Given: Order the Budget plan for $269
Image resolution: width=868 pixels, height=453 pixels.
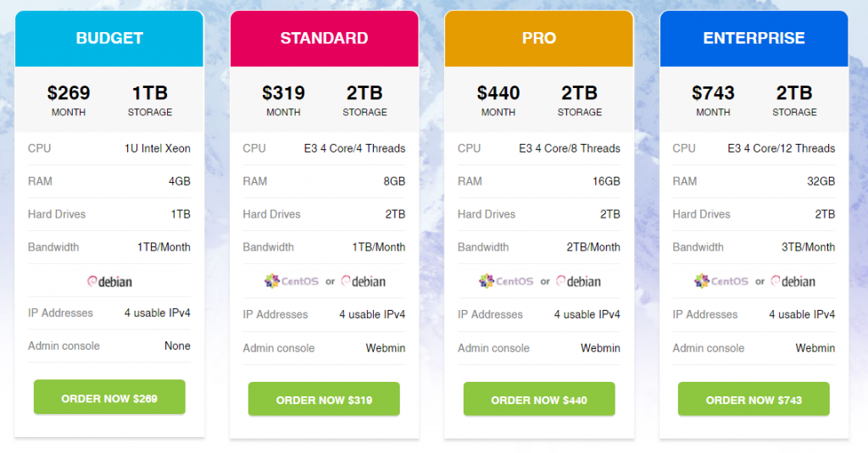Looking at the screenshot, I should tap(109, 397).
